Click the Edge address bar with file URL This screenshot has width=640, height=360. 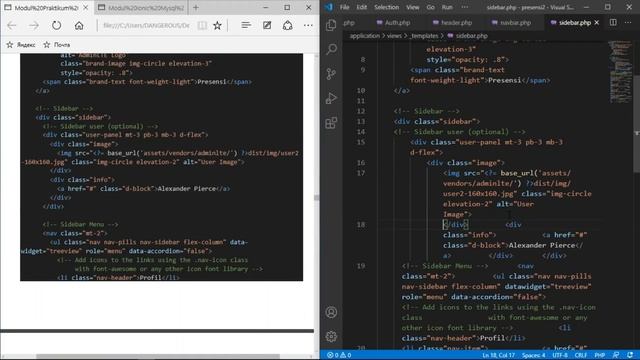(146, 25)
